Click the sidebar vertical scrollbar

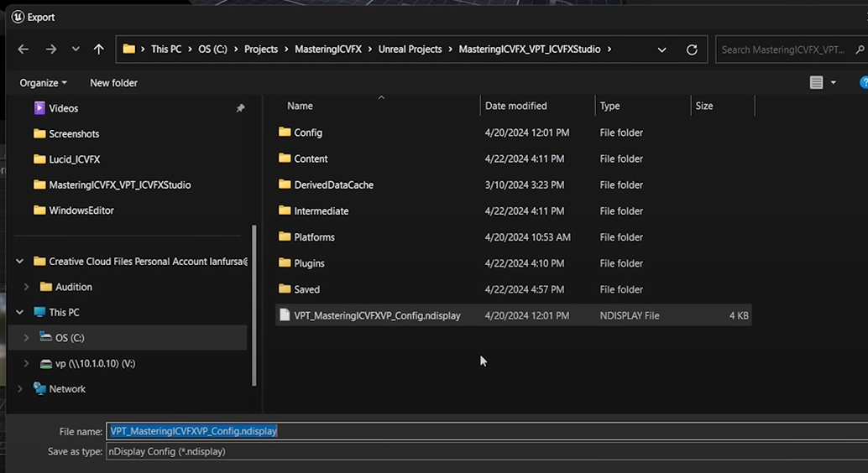254,304
